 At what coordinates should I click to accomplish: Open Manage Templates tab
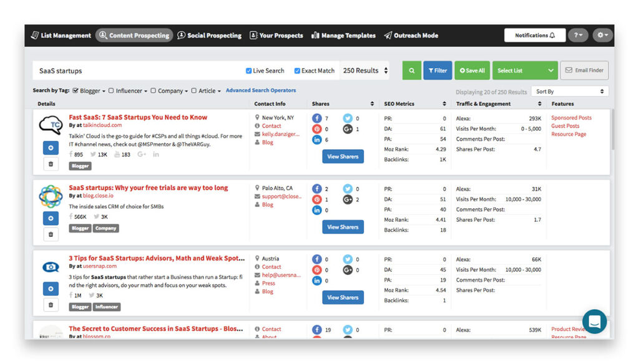click(x=343, y=36)
